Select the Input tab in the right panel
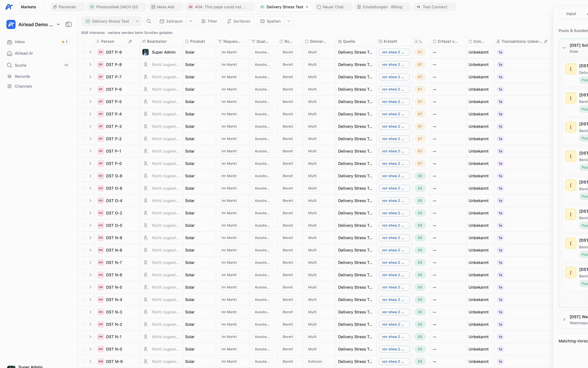588x368 pixels. (x=571, y=14)
